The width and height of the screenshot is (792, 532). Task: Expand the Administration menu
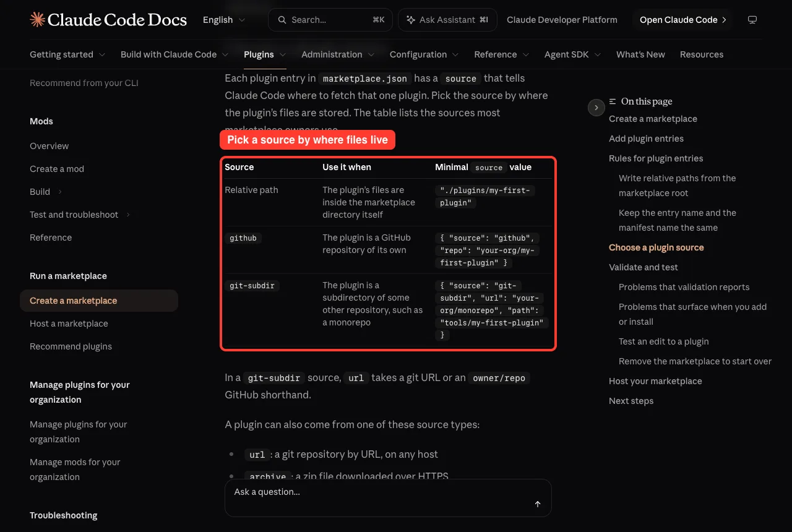click(338, 54)
